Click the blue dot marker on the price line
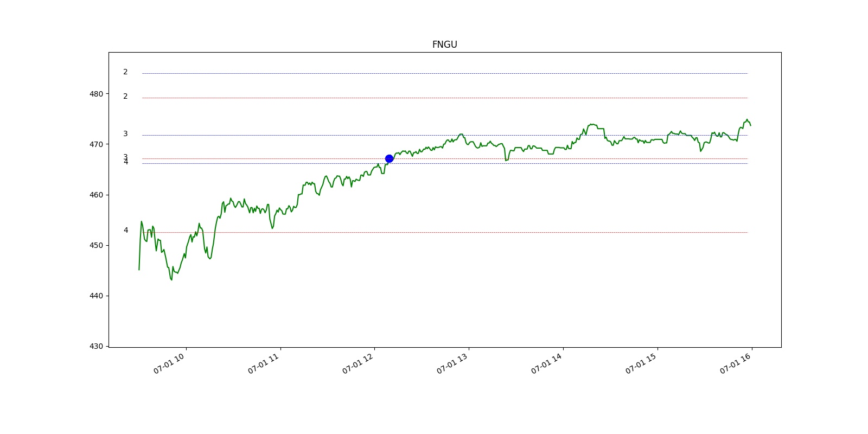The width and height of the screenshot is (868, 434). 389,158
